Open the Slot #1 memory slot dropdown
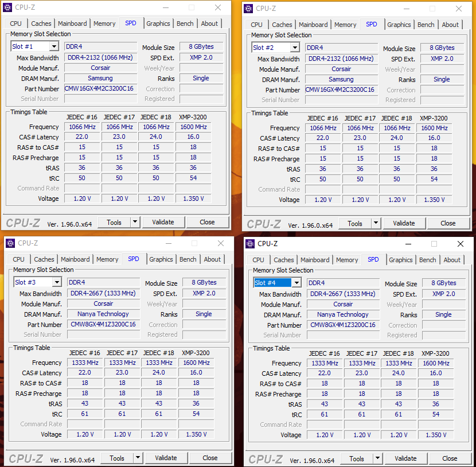 pos(54,46)
